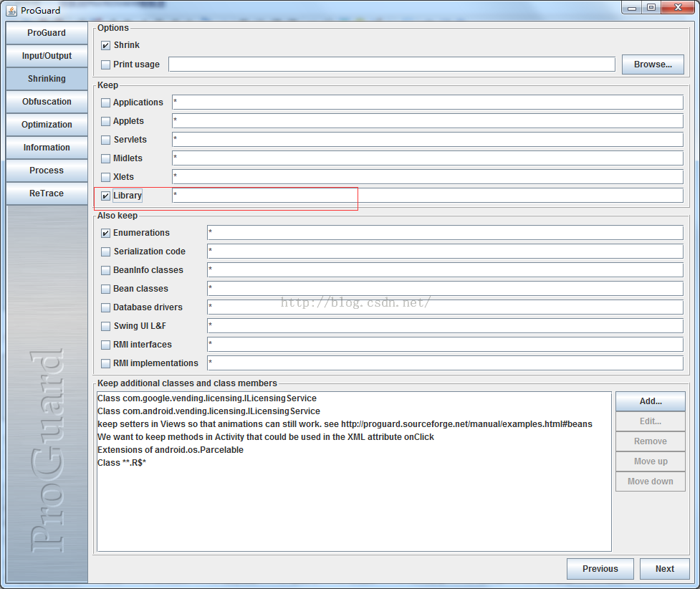Screen dimensions: 700x589
Task: Click the RMI implementations filter field
Action: coord(445,363)
